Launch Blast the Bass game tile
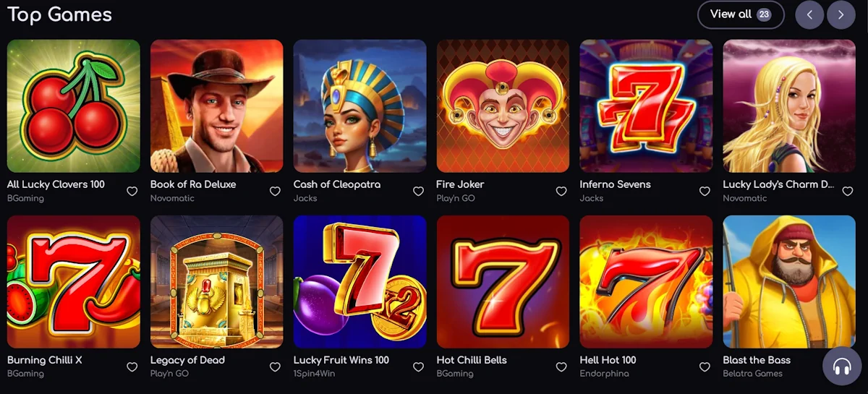 789,282
